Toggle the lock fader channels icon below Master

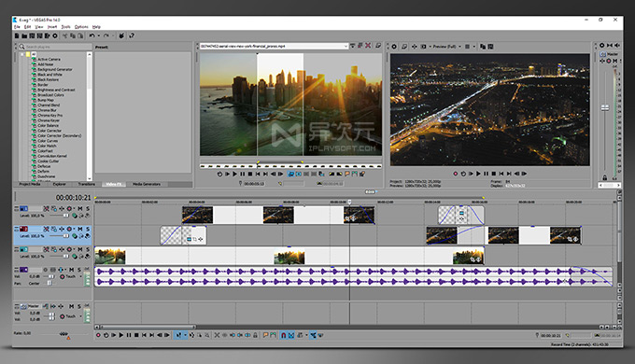coord(604,177)
